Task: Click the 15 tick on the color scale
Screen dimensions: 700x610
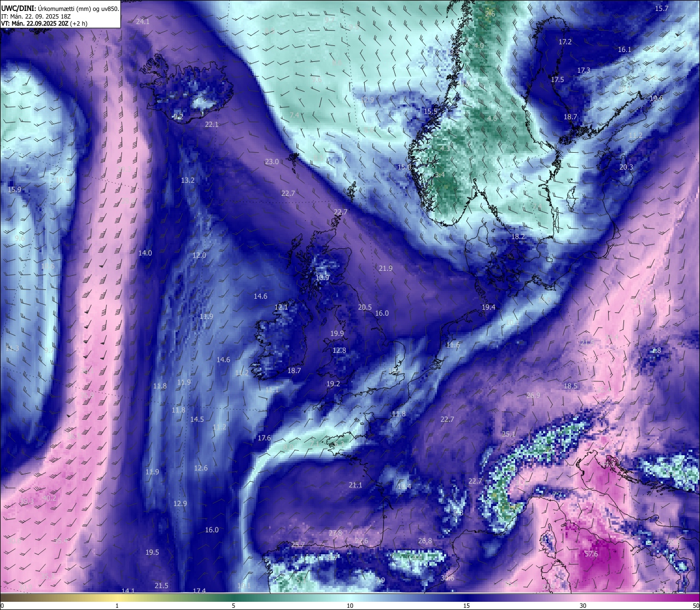Action: pos(466,606)
